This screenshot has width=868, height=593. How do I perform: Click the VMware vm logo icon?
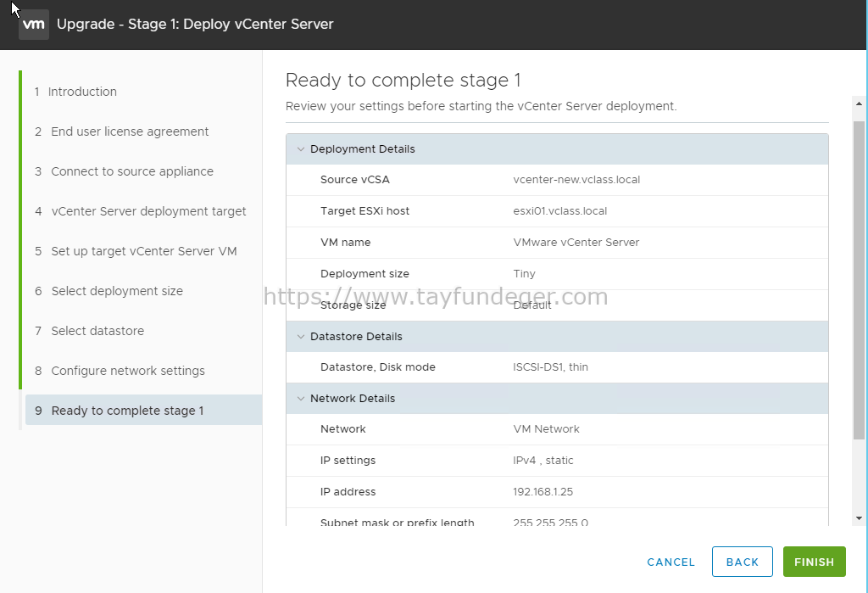click(34, 25)
